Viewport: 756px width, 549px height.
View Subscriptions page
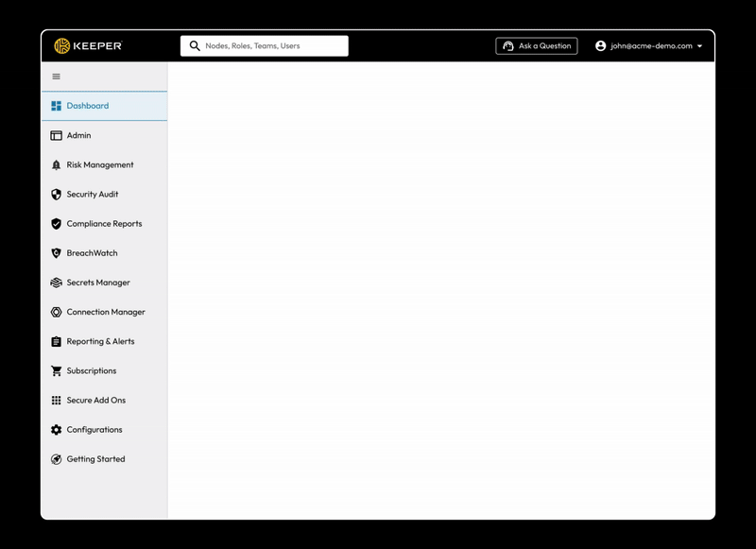[105, 370]
